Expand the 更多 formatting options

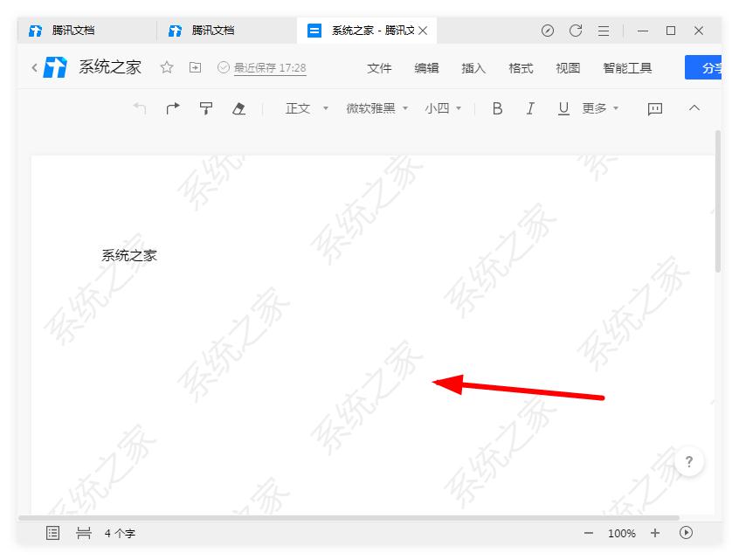(600, 108)
